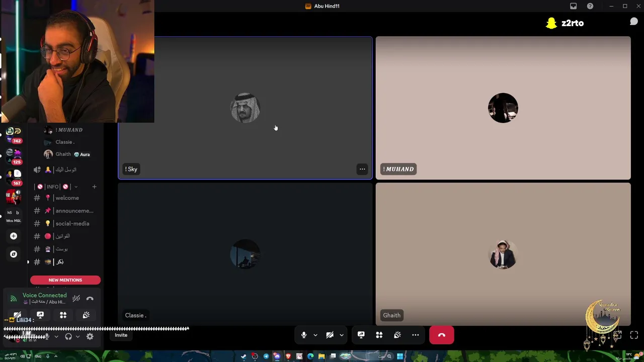
Task: Open microphone input options arrow in call bar
Action: coord(315,335)
